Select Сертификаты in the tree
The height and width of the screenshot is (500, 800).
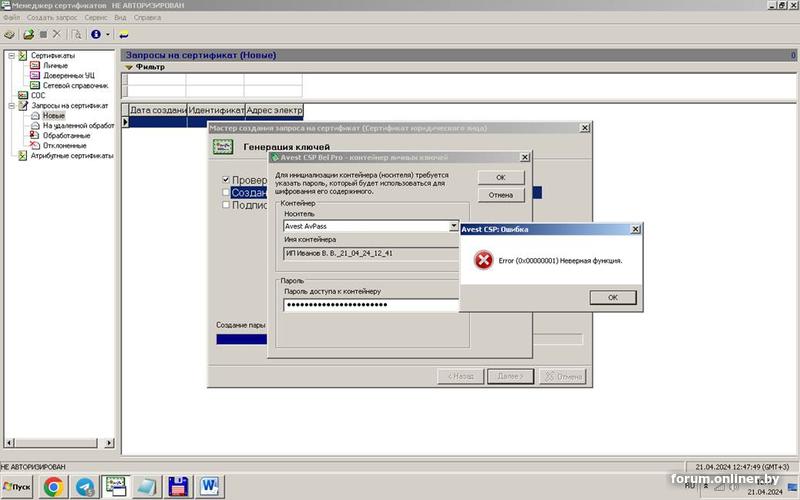point(53,55)
